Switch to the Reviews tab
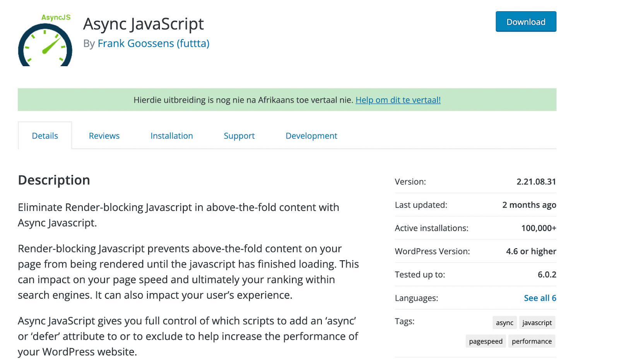 104,136
